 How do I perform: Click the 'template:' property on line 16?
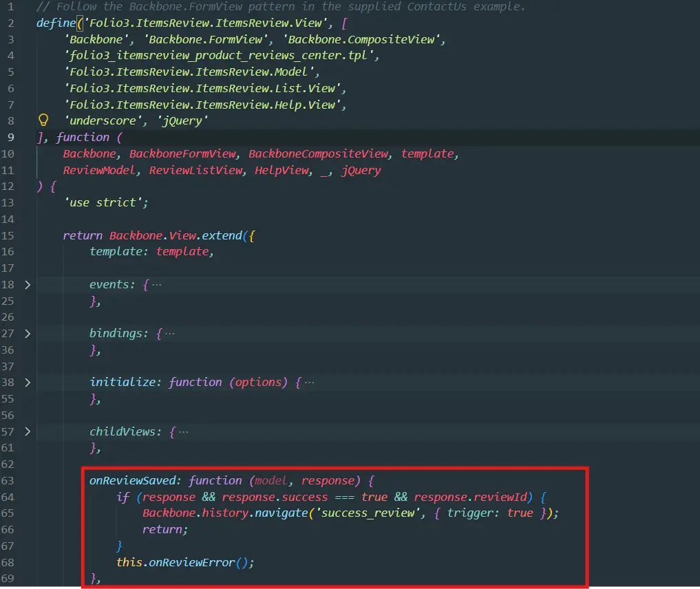pyautogui.click(x=119, y=252)
